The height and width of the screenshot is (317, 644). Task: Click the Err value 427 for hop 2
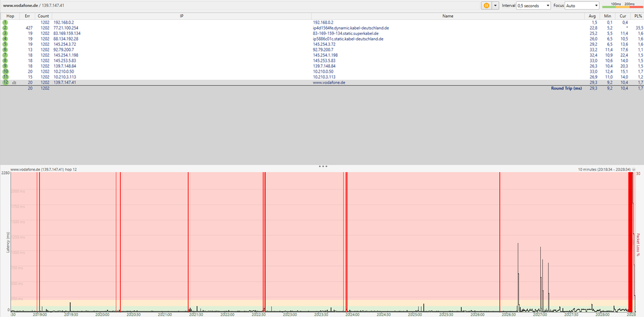click(29, 28)
